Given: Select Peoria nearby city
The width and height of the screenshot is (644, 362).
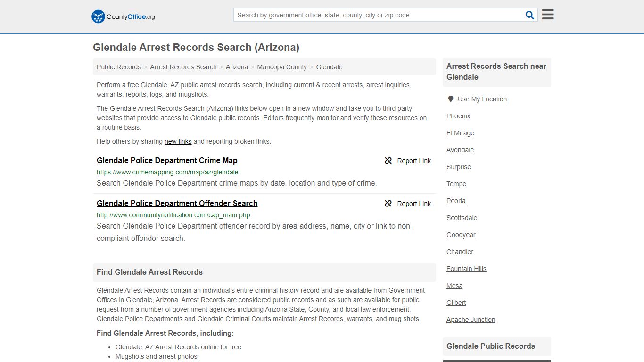Looking at the screenshot, I should [x=456, y=201].
